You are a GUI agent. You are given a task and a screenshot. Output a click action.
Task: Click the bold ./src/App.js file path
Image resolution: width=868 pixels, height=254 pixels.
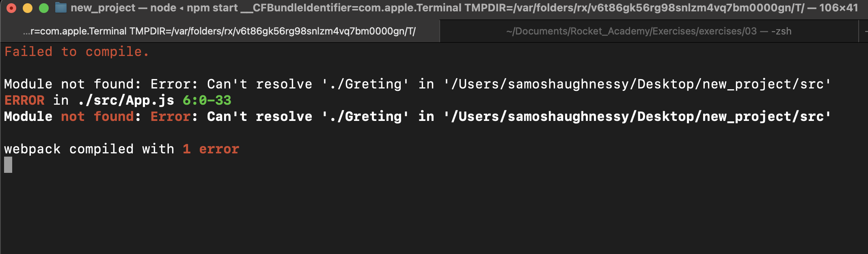click(126, 101)
